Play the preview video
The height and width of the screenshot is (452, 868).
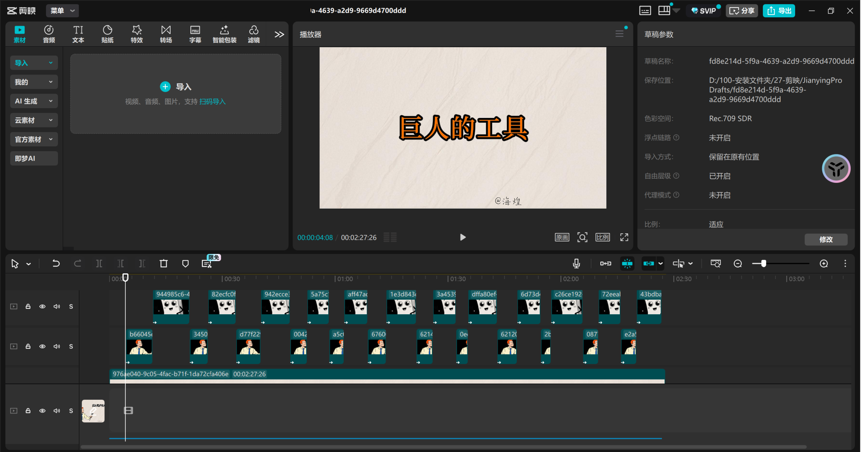(462, 237)
